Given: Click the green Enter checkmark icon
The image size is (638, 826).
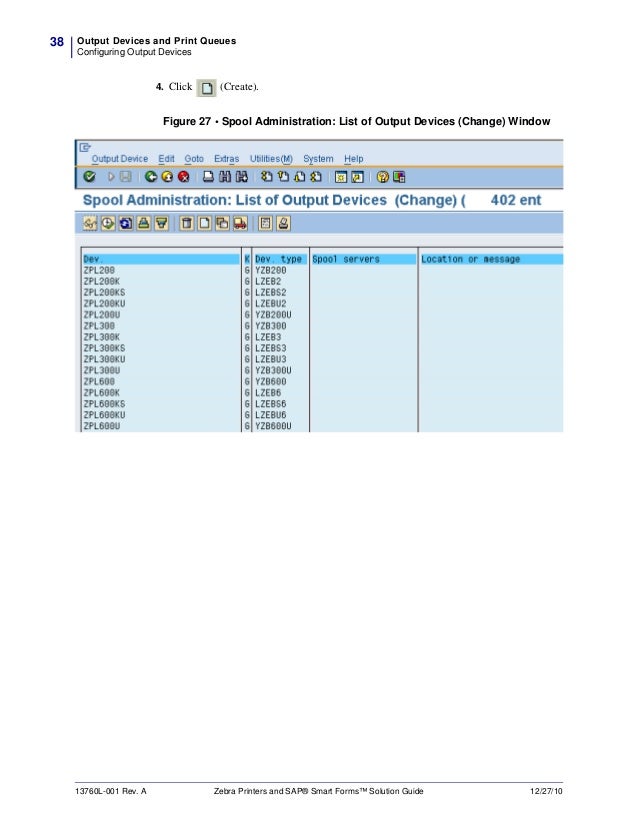Looking at the screenshot, I should (x=90, y=177).
